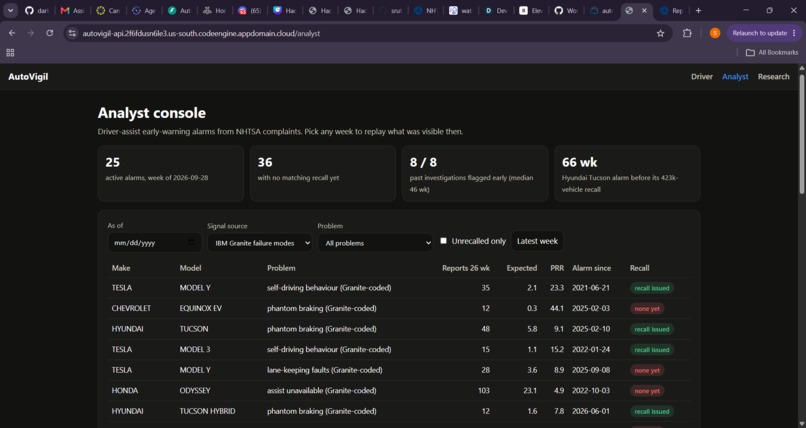Click the page vertical scrollbar
The height and width of the screenshot is (428, 806).
[x=801, y=134]
